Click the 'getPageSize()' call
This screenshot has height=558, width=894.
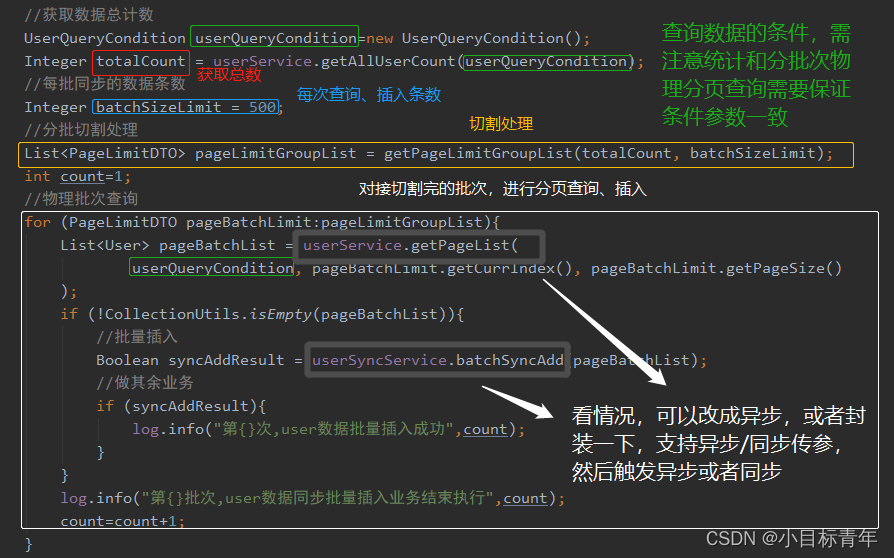point(784,268)
